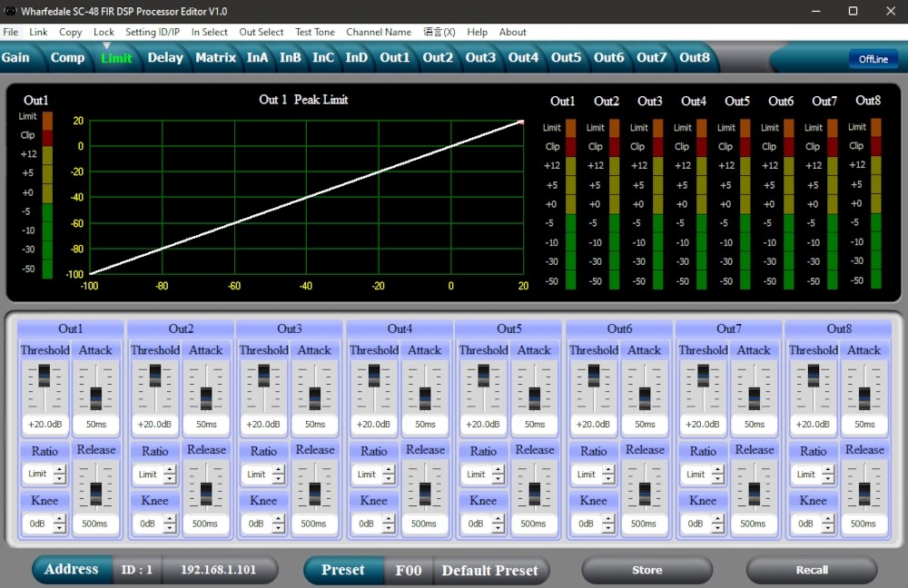Viewport: 908px width, 588px height.
Task: Click the Wharfedale app icon in title bar
Action: click(x=10, y=11)
